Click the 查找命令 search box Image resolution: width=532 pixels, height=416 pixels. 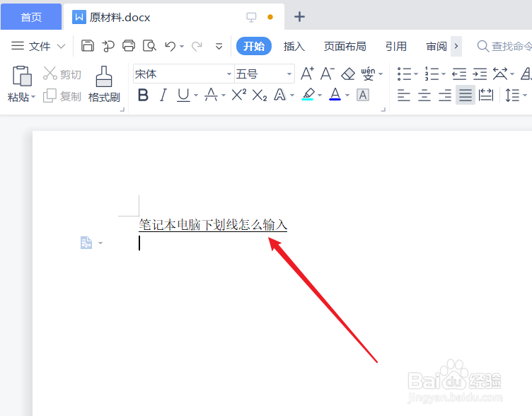504,46
